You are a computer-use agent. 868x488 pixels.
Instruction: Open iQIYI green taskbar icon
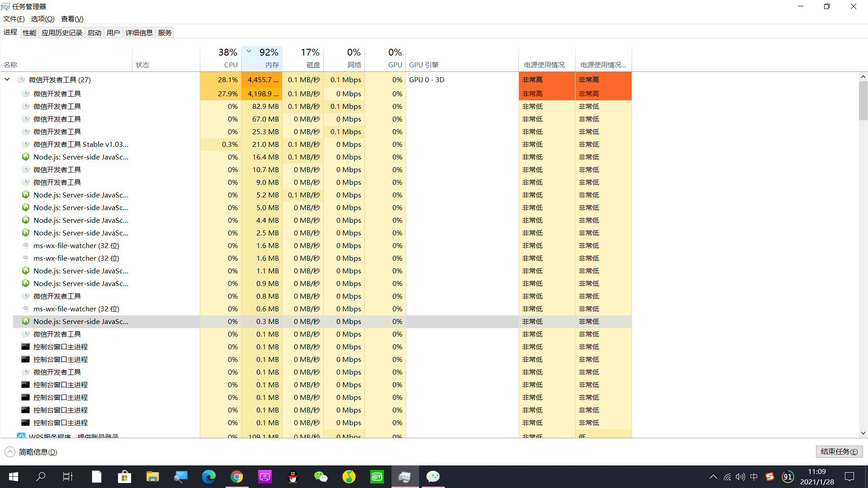(x=377, y=477)
